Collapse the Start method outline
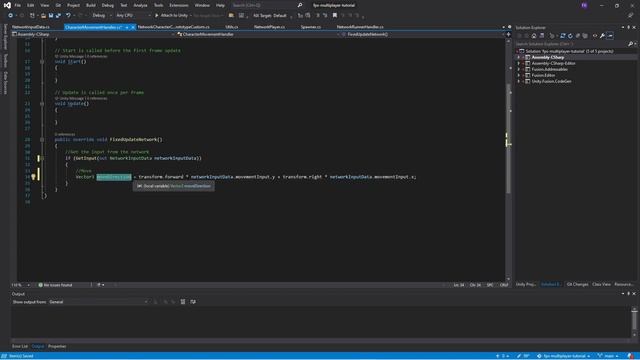 point(42,62)
